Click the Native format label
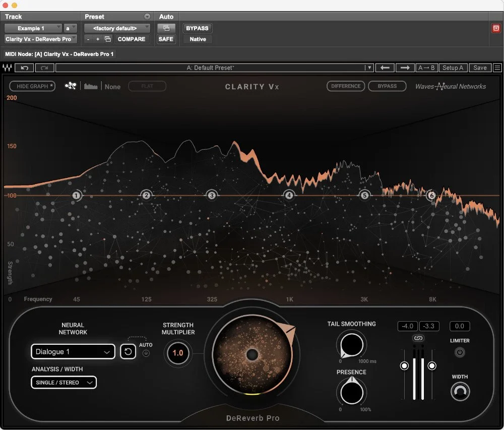This screenshot has height=430, width=504. [x=198, y=39]
